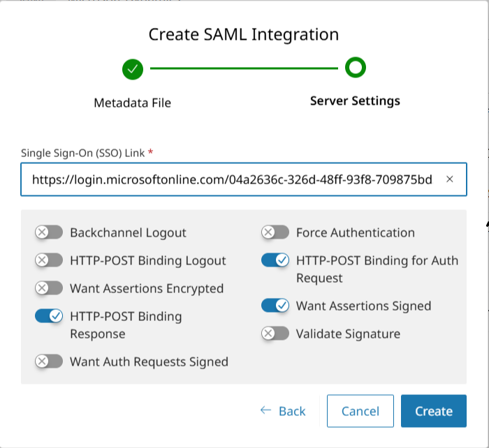Go back using the Back link
The width and height of the screenshot is (489, 448).
283,411
